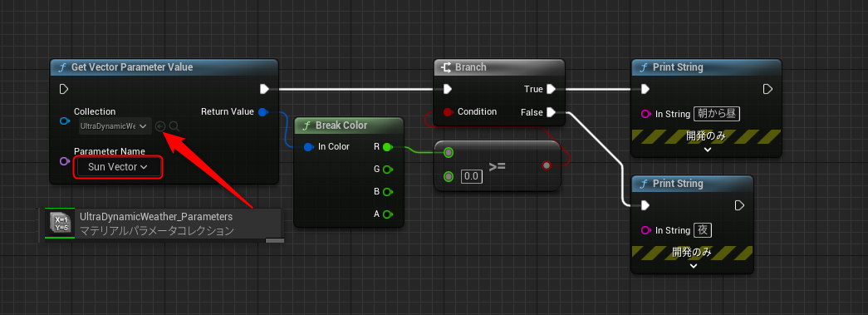Click the G output pin on Break Color
Image resolution: width=868 pixels, height=315 pixels.
coord(388,170)
